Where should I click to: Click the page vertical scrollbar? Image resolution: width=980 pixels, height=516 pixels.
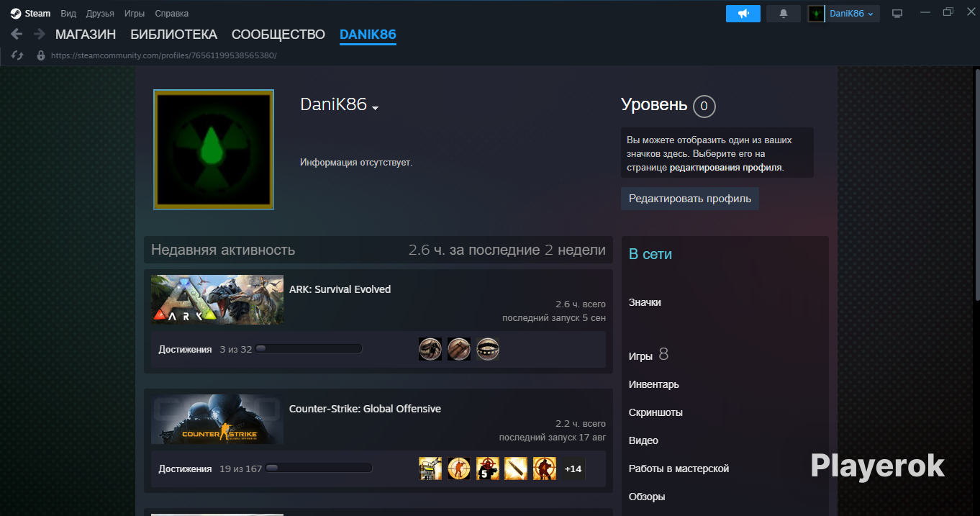976,185
